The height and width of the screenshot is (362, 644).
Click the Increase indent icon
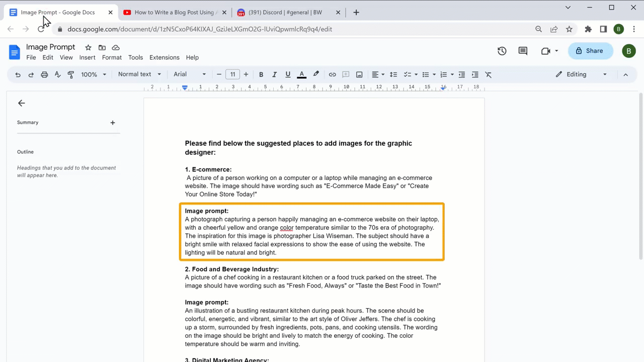[x=475, y=74]
